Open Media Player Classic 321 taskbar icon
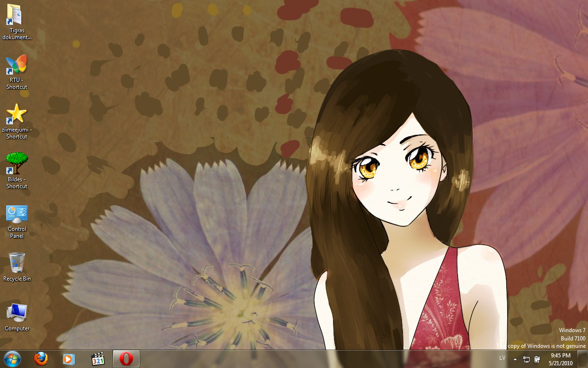588x368 pixels. (x=98, y=359)
